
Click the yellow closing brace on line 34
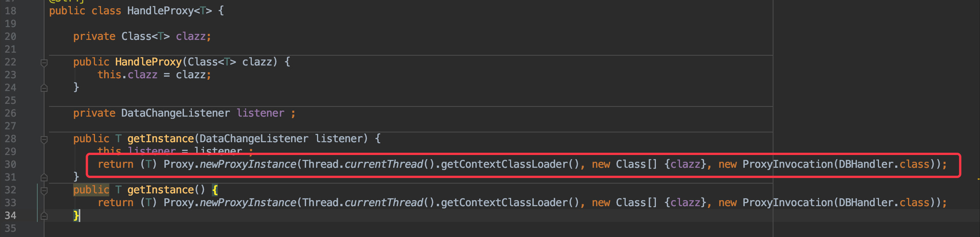[x=76, y=216]
